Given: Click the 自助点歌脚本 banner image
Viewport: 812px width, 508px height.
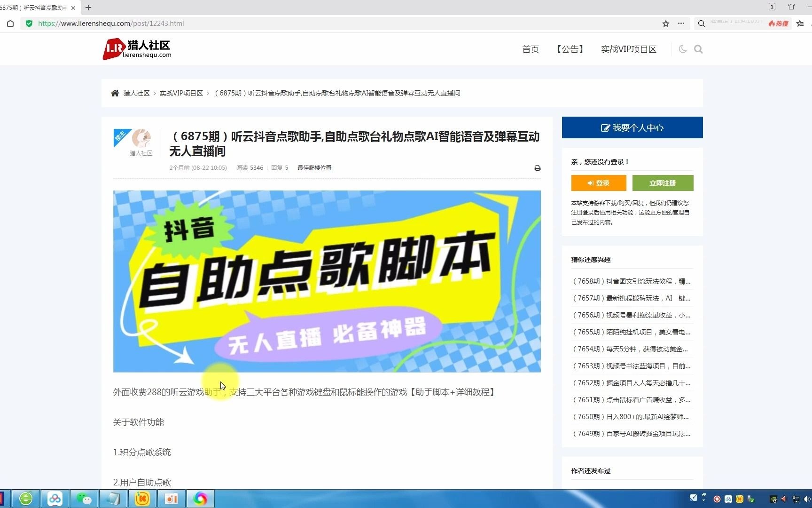Looking at the screenshot, I should click(x=327, y=281).
